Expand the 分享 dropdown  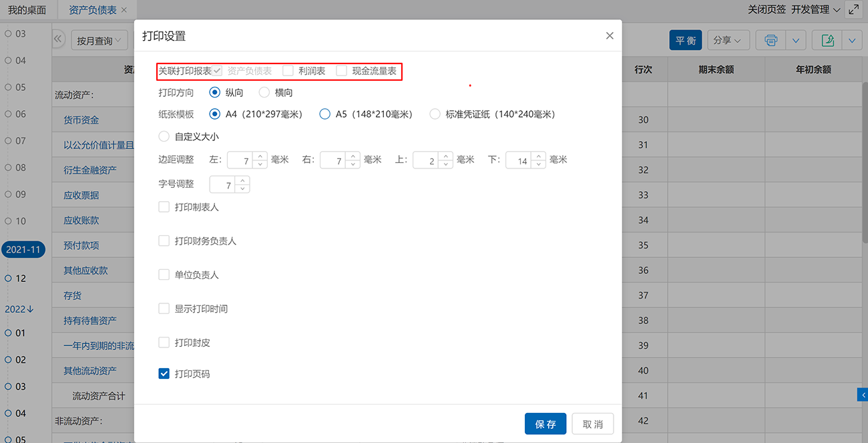click(727, 40)
